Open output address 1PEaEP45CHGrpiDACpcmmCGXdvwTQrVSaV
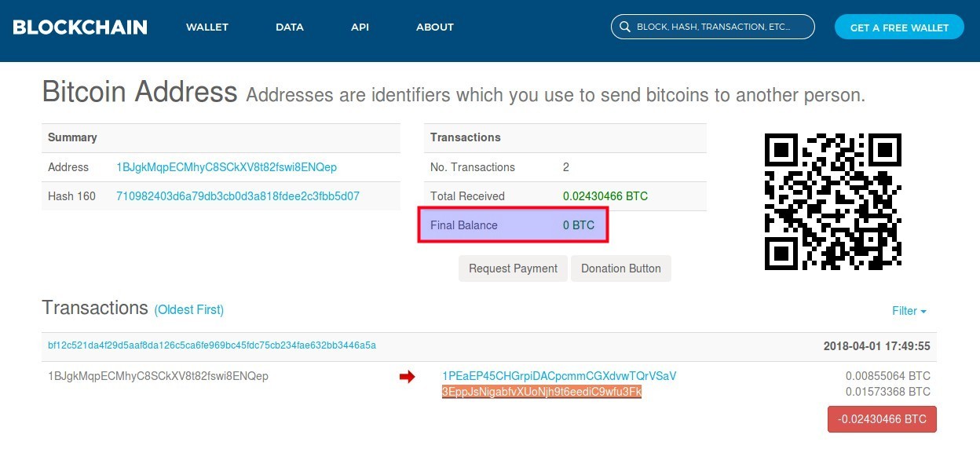 click(x=559, y=376)
